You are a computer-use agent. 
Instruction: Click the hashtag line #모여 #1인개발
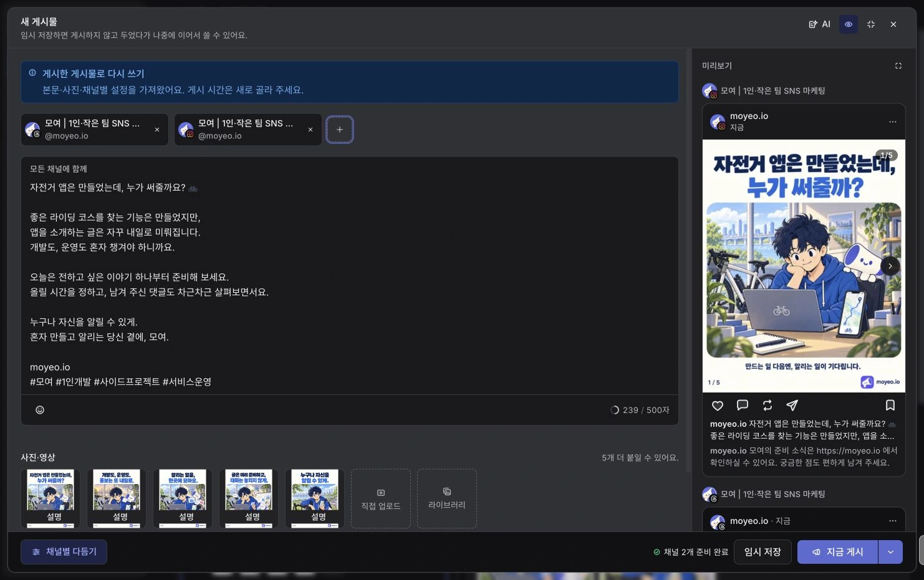120,382
